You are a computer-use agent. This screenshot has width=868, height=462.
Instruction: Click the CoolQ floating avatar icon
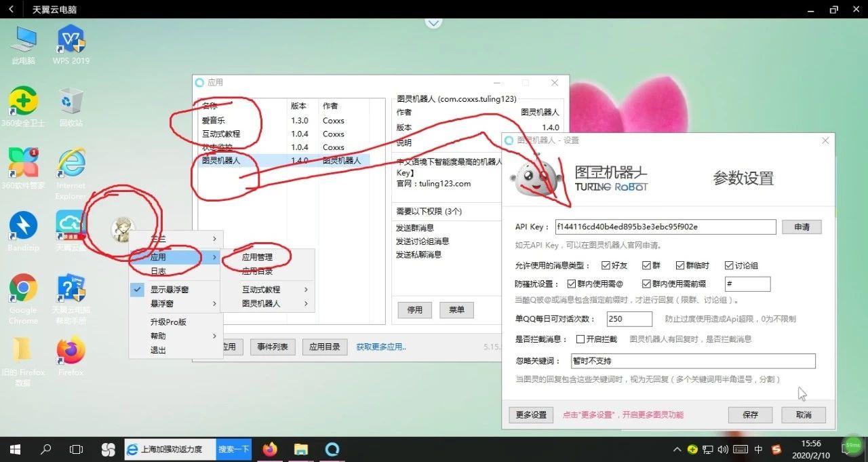point(123,229)
